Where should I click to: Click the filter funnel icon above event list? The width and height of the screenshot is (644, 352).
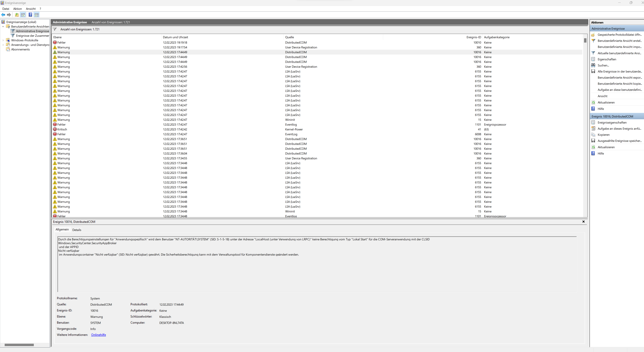coord(55,29)
